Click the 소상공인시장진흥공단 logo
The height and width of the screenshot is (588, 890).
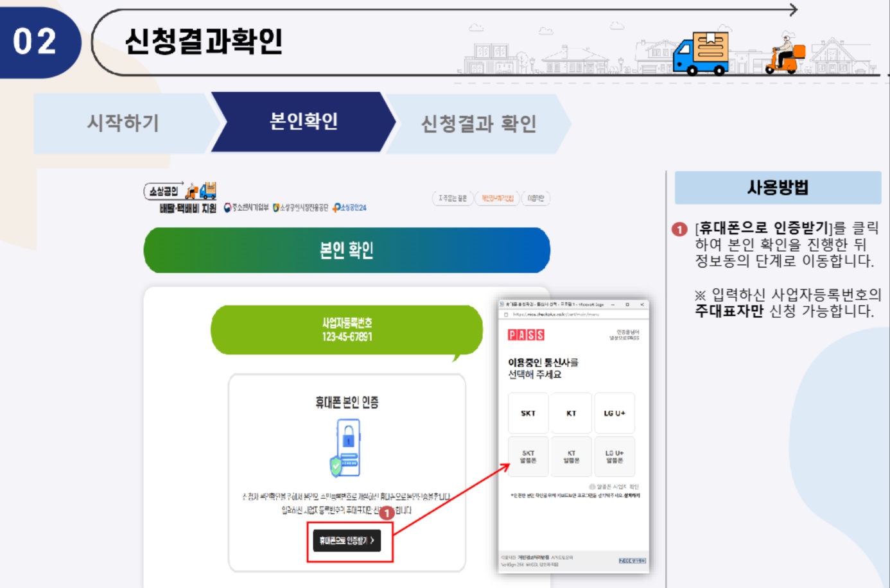(x=300, y=207)
